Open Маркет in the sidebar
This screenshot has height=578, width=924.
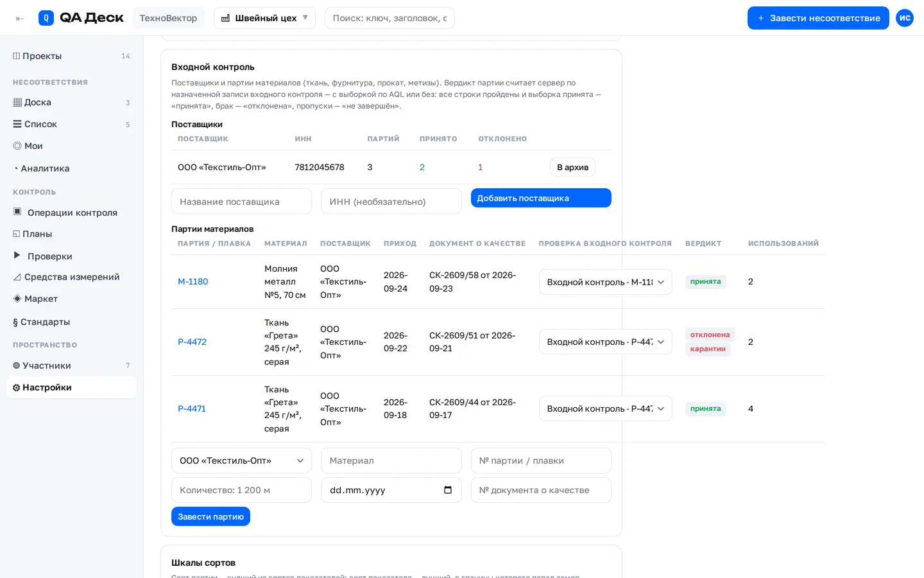point(71,299)
